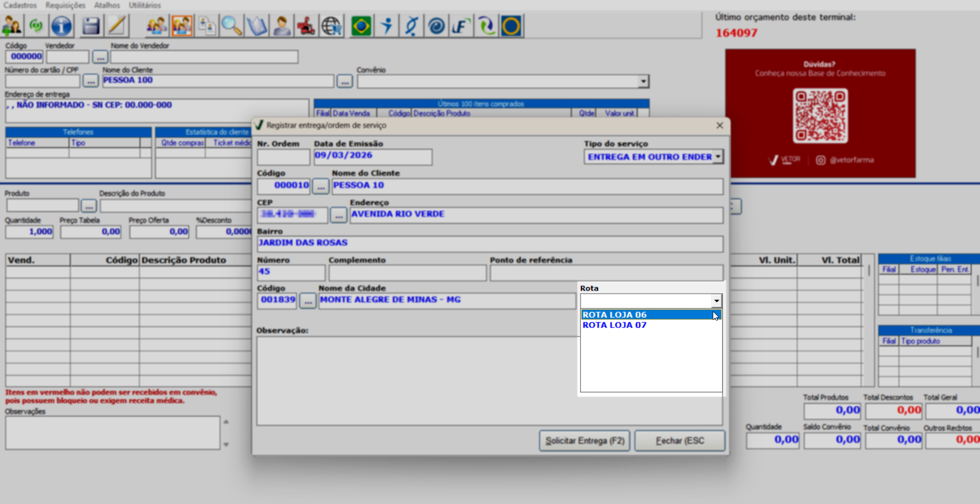Viewport: 980px width, 504px height.
Task: Click the Complemento input field
Action: pos(408,273)
